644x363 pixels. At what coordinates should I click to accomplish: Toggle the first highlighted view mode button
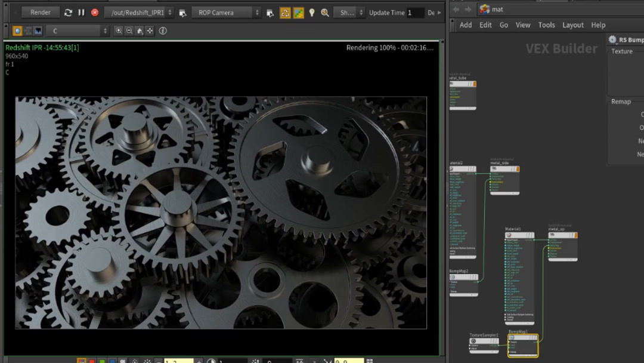(x=17, y=31)
